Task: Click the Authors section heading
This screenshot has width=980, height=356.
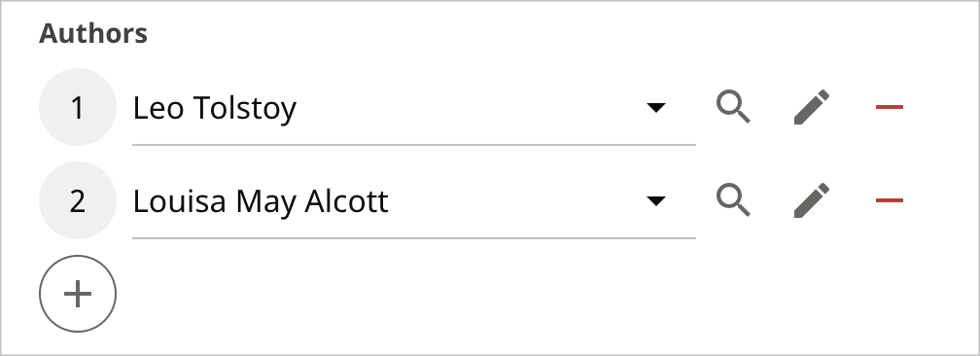Action: pyautogui.click(x=93, y=33)
